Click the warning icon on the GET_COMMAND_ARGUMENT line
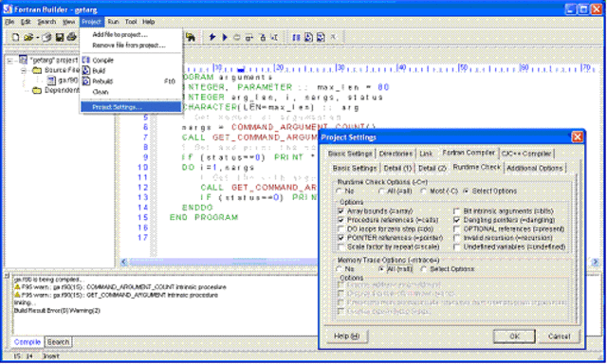The width and height of the screenshot is (607, 364). click(x=17, y=295)
